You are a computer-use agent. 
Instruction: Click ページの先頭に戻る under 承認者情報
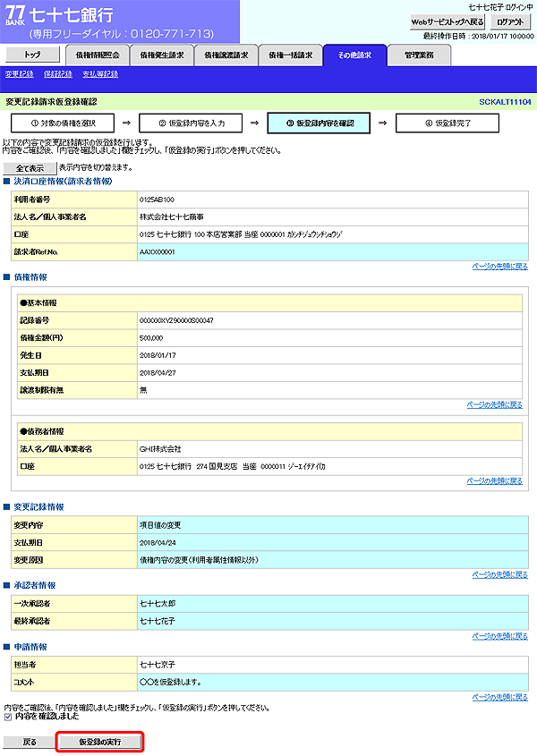click(499, 636)
